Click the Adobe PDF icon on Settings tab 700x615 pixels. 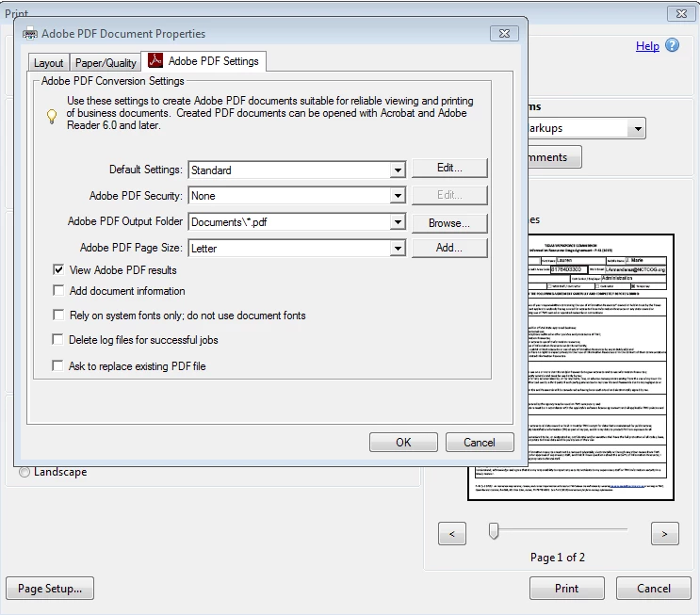(x=155, y=60)
